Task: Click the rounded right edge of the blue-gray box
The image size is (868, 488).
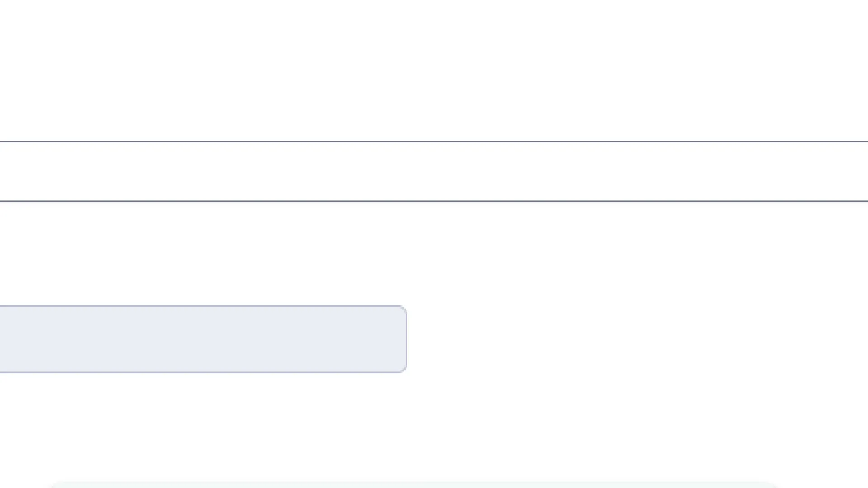Action: [x=406, y=339]
